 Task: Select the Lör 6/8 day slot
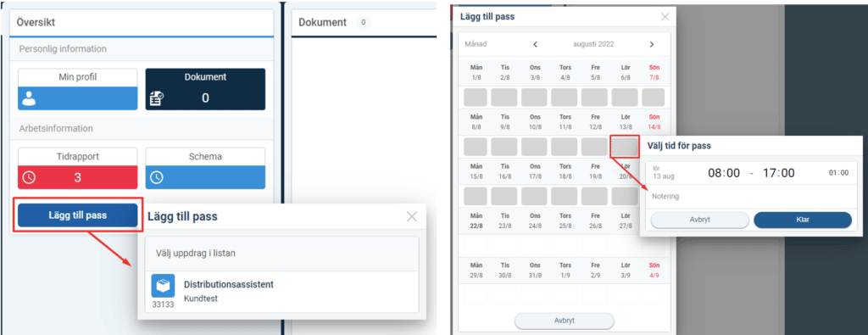625,98
